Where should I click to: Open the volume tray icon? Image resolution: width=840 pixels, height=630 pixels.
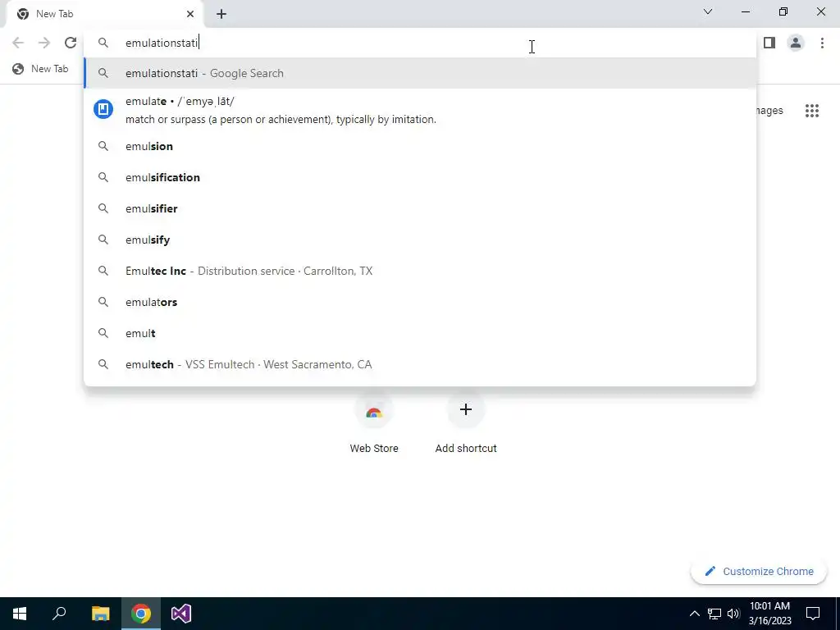click(x=733, y=614)
